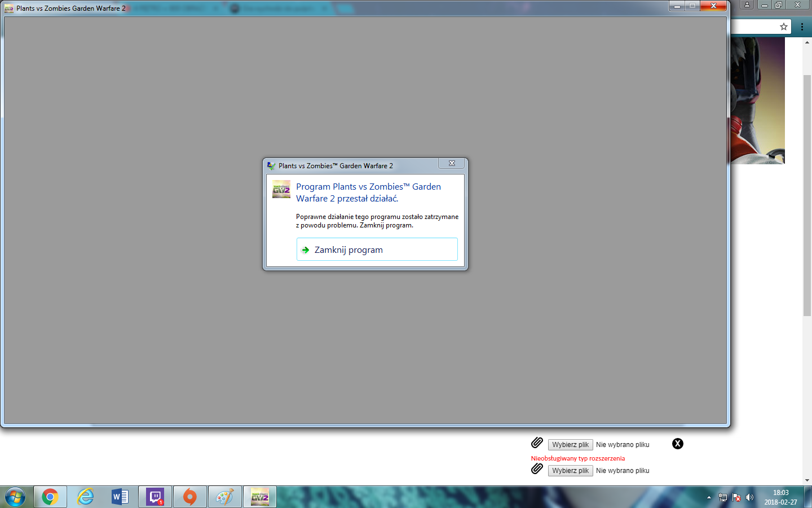Click the network status tray icon
Screen dimensions: 812x508
pyautogui.click(x=722, y=497)
